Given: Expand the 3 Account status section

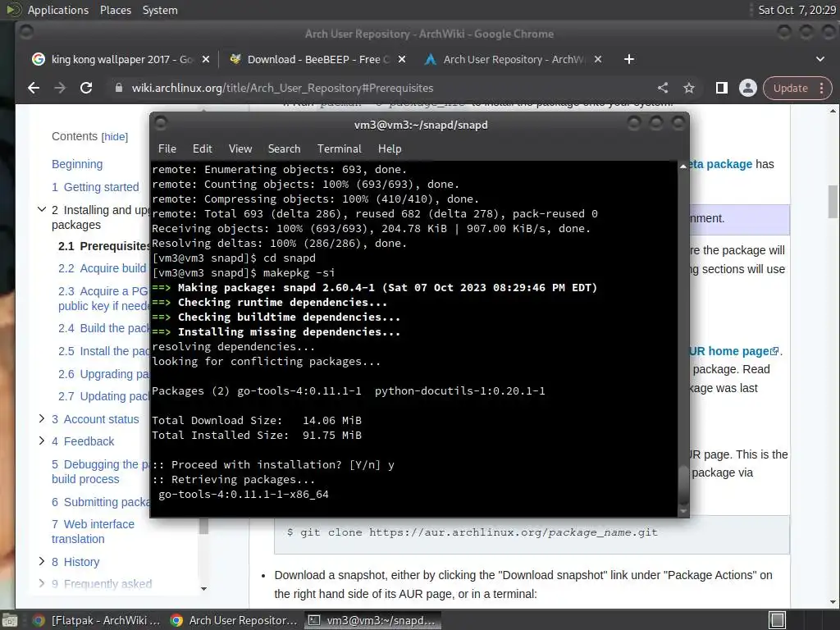Looking at the screenshot, I should tap(41, 418).
